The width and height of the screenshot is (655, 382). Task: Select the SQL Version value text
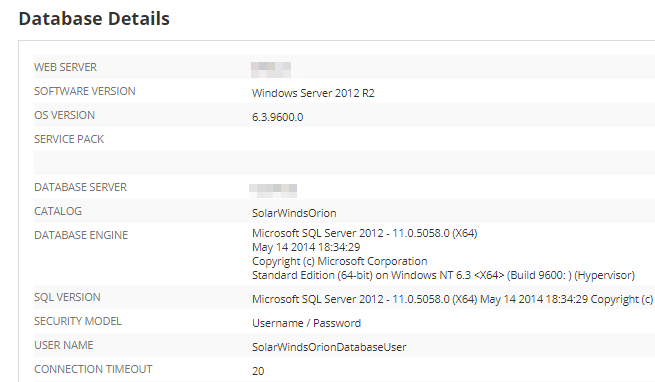(453, 299)
